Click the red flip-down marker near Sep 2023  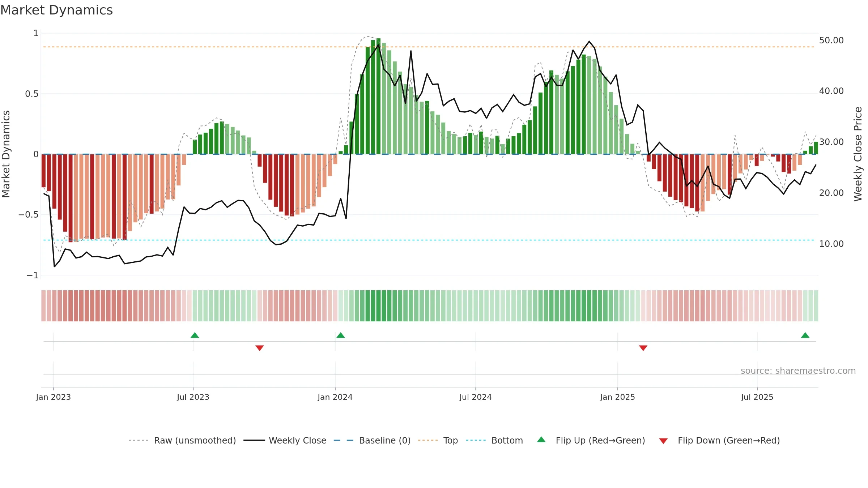tap(260, 348)
